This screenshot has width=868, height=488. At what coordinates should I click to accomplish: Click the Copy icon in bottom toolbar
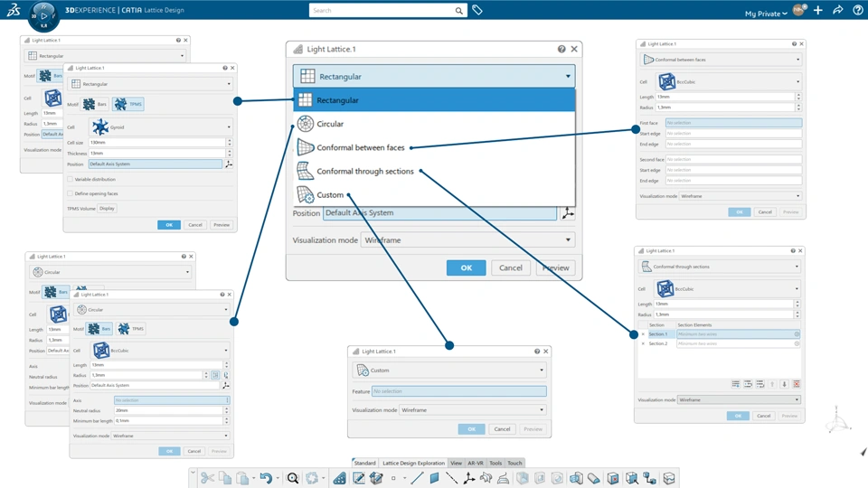click(225, 478)
